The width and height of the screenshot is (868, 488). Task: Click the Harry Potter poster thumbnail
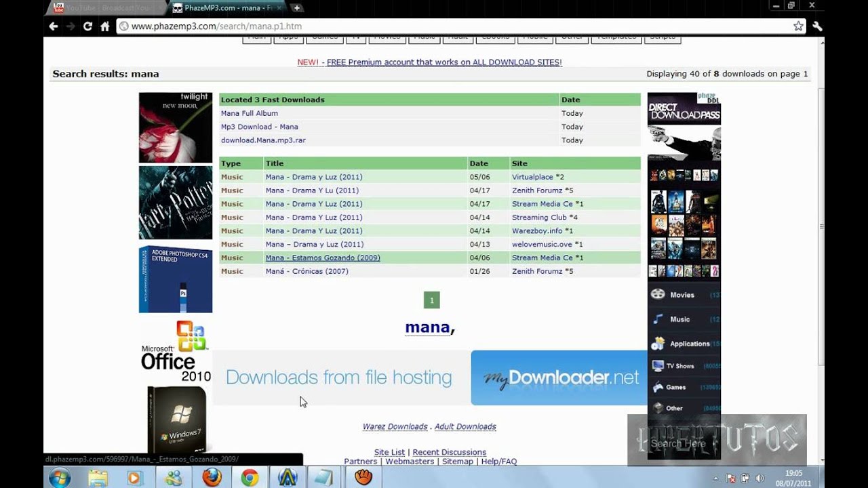[176, 203]
